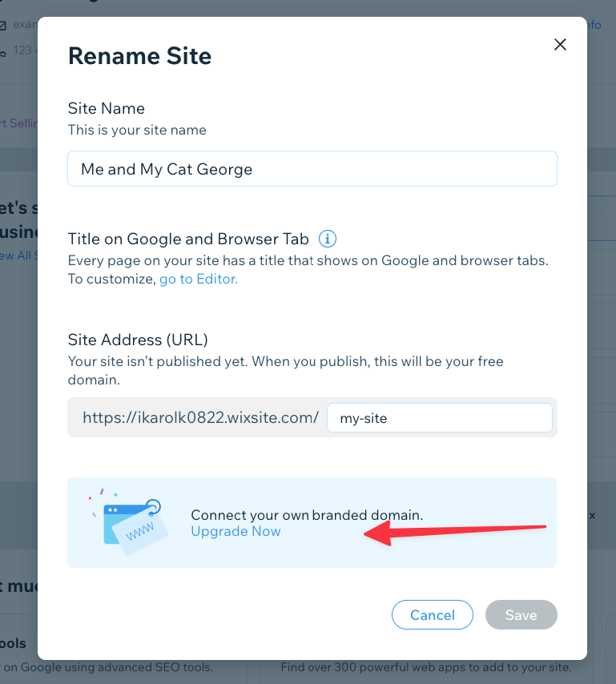Viewport: 616px width, 684px height.
Task: Click the Site Address (URL) label
Action: 138,340
